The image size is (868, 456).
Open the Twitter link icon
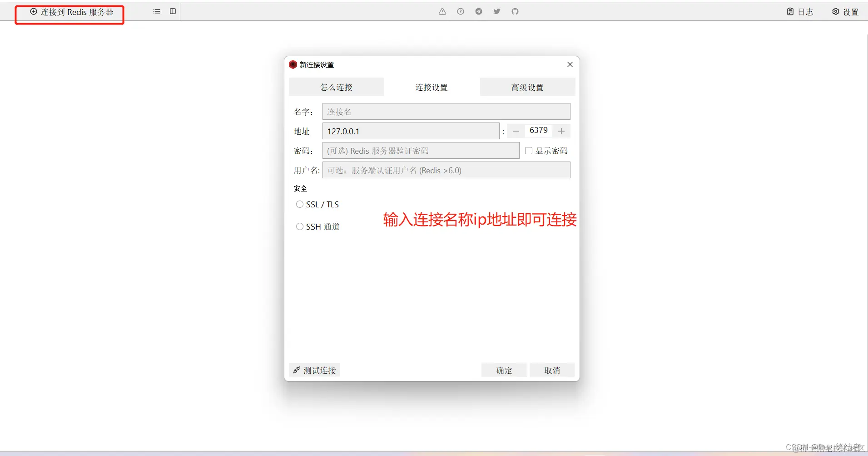[x=496, y=11]
